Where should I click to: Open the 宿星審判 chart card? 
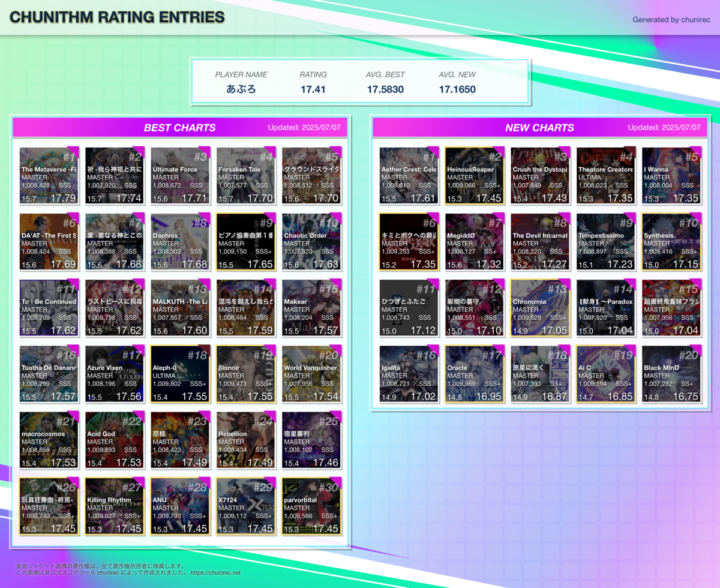pos(313,440)
